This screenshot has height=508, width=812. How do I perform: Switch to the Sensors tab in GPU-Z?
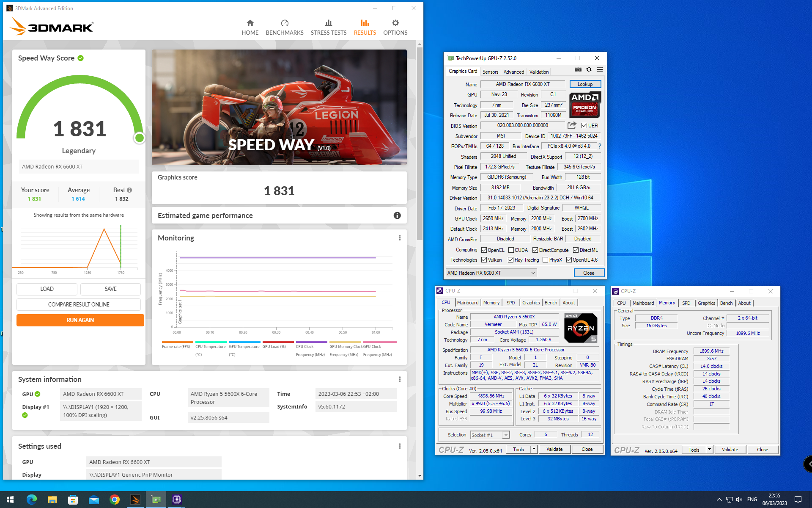(x=490, y=72)
